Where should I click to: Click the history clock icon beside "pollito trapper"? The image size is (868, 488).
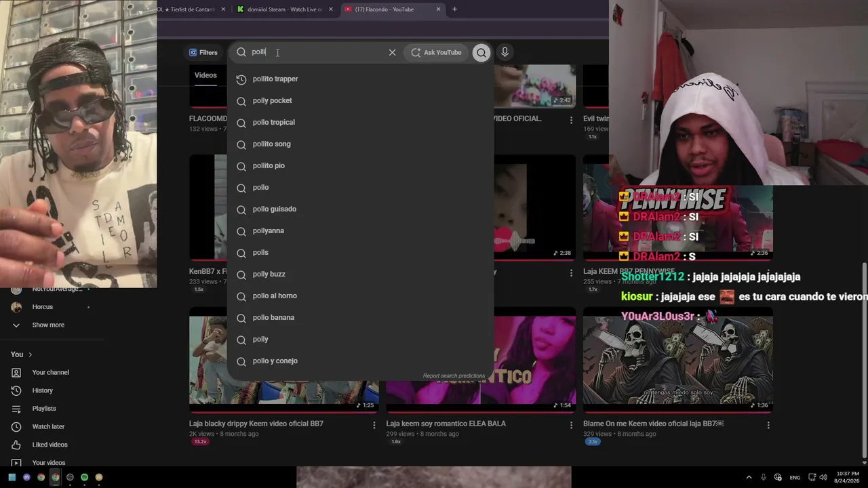[x=241, y=79]
